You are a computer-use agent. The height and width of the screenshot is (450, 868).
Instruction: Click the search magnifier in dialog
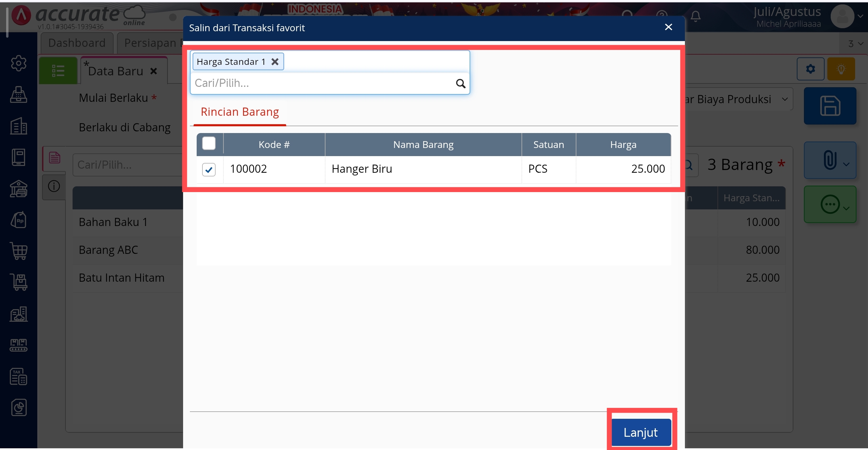coord(460,83)
